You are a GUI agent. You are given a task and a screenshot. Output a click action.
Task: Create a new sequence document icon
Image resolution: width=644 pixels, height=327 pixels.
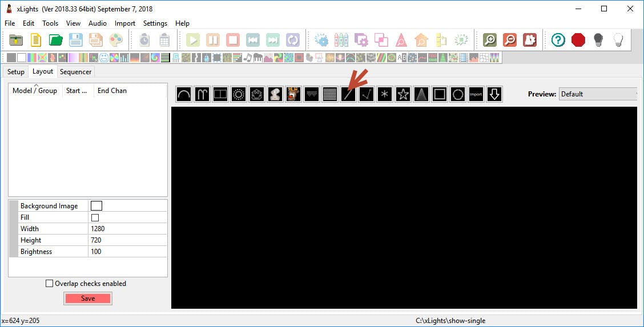36,40
